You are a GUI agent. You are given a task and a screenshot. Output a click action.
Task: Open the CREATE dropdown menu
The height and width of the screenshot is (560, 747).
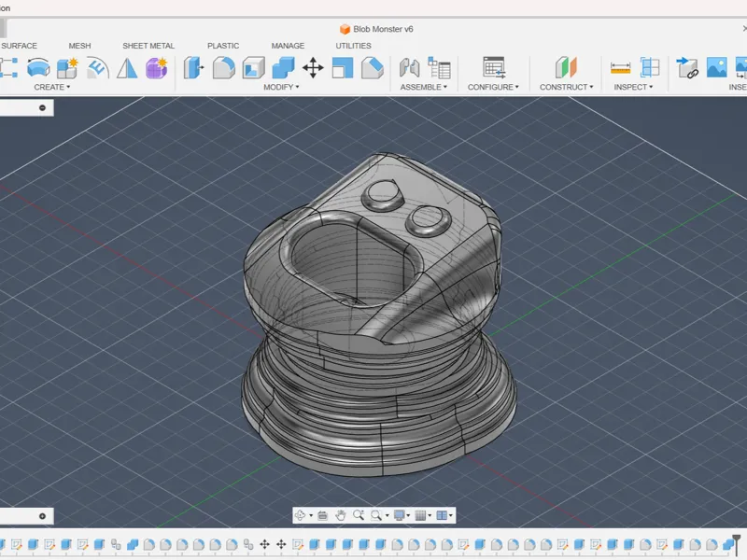pos(52,87)
